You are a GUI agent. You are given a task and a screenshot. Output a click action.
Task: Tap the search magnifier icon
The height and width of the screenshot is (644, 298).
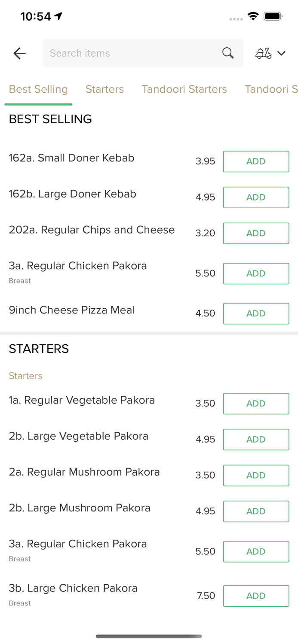(228, 53)
